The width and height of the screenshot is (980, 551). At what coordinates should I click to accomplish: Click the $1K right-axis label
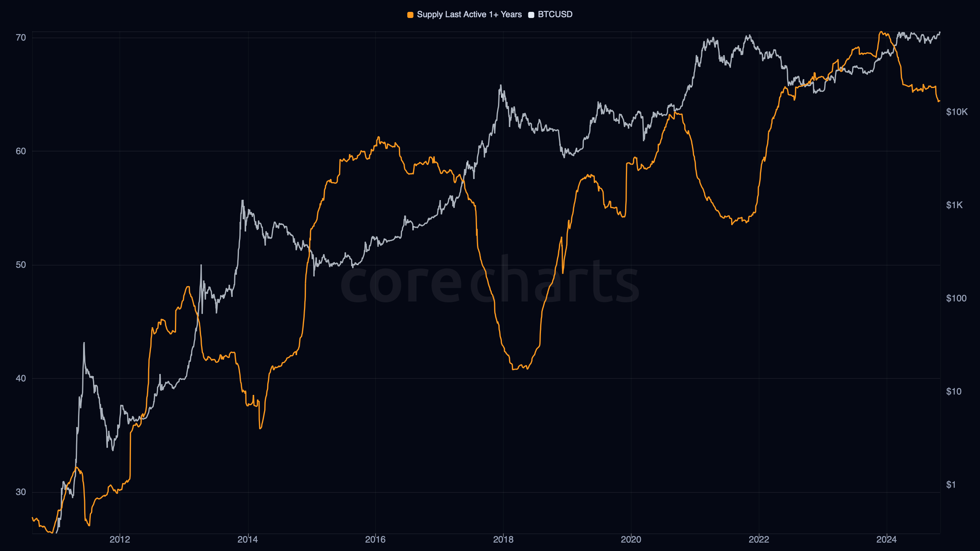tap(954, 205)
